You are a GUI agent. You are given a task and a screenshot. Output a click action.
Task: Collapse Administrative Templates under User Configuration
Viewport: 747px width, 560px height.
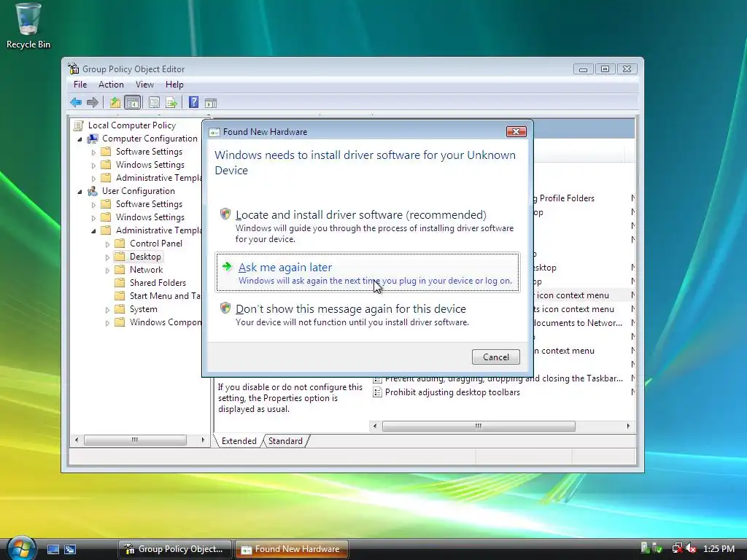[x=93, y=231]
